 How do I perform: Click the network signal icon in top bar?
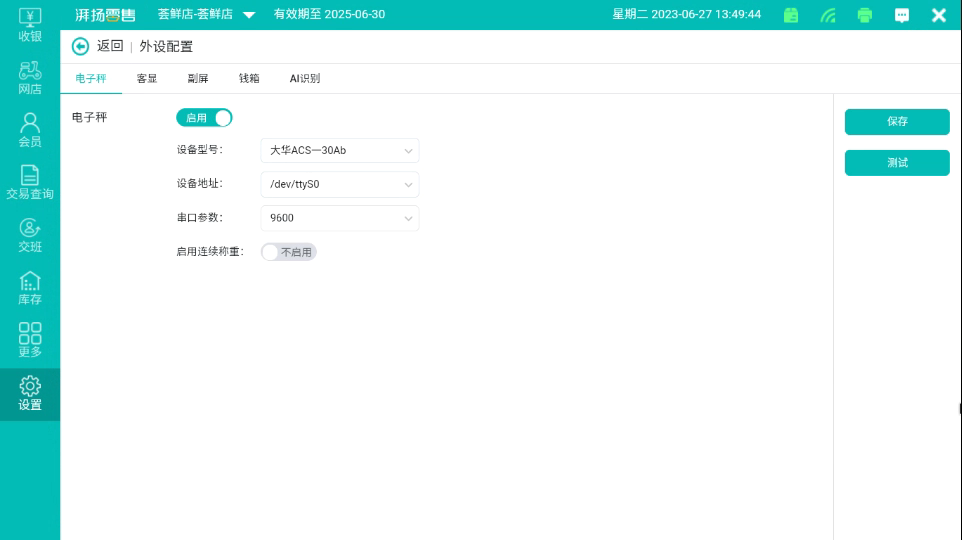[828, 15]
